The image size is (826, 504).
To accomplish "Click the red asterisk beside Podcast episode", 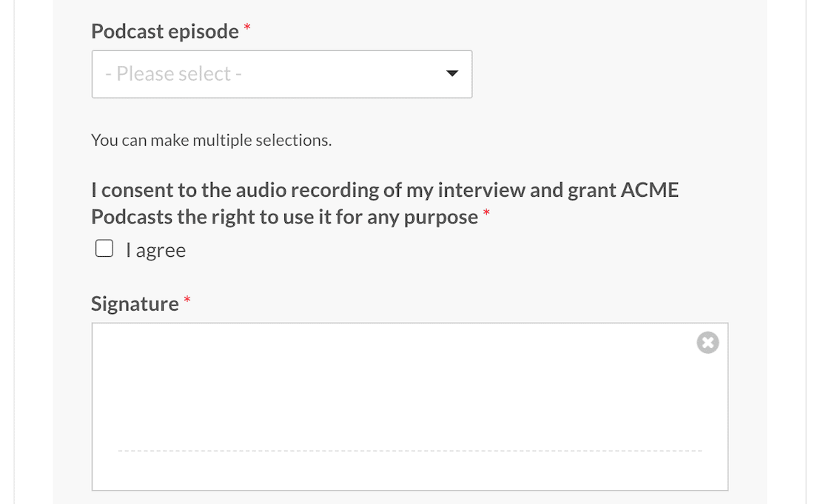I will 247,27.
